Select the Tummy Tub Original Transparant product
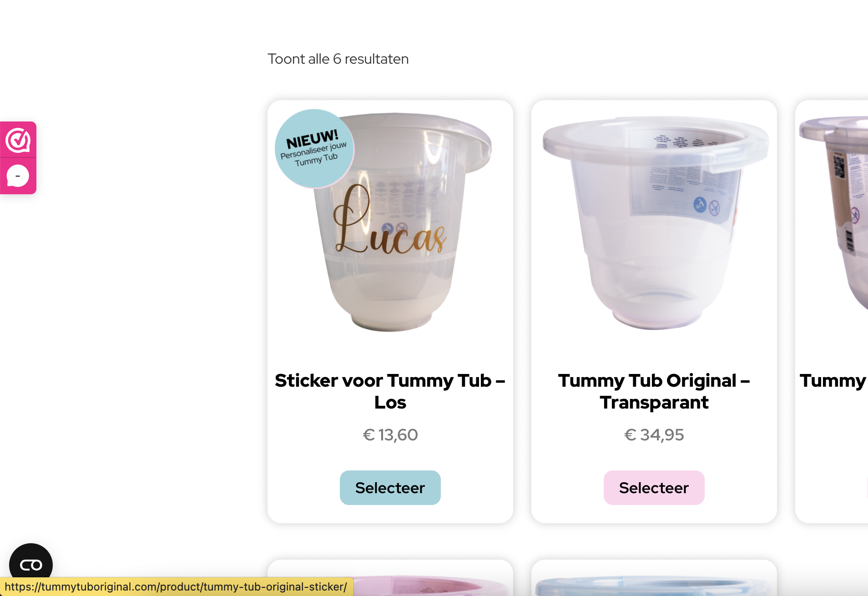Screen dimensions: 868x596 [x=654, y=488]
